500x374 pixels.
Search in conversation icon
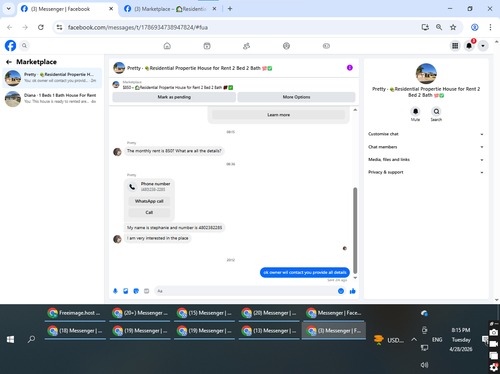pos(436,111)
